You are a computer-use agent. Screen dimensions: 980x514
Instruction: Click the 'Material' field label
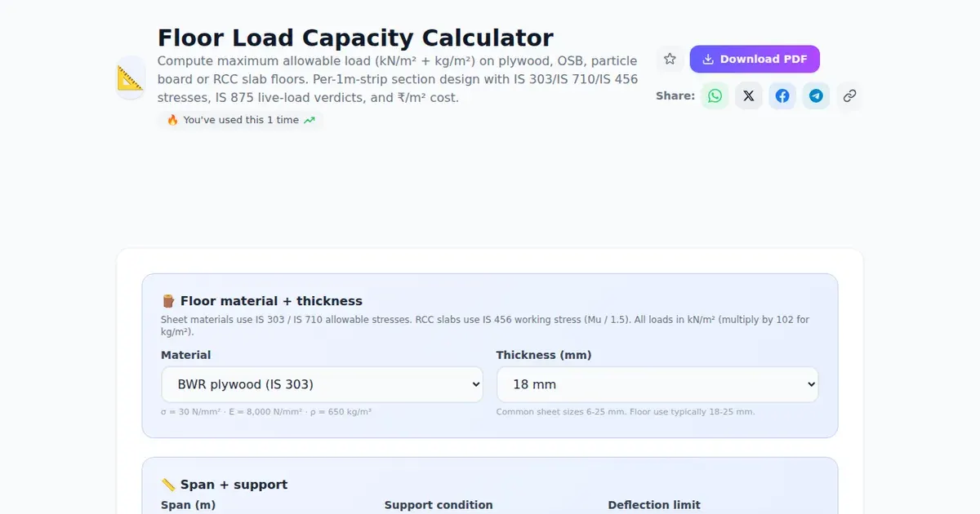pyautogui.click(x=186, y=355)
